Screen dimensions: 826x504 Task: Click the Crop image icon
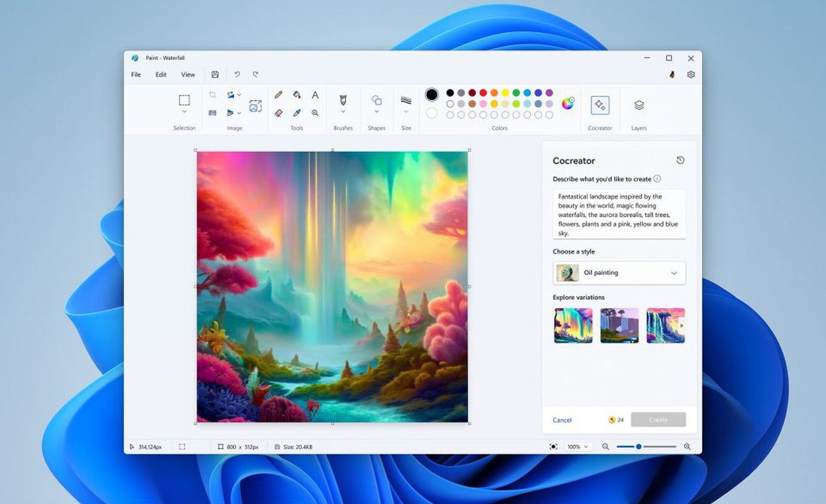(x=212, y=94)
